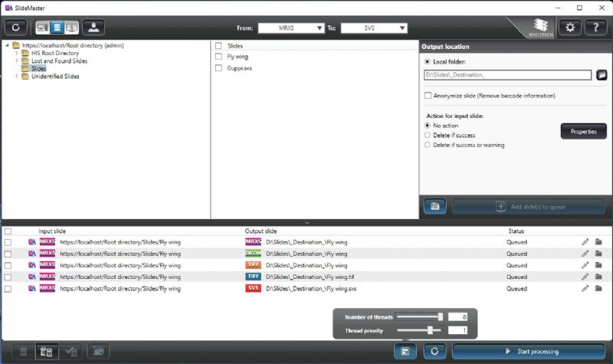Choose Delete if success option
The height and width of the screenshot is (364, 613).
coord(428,136)
